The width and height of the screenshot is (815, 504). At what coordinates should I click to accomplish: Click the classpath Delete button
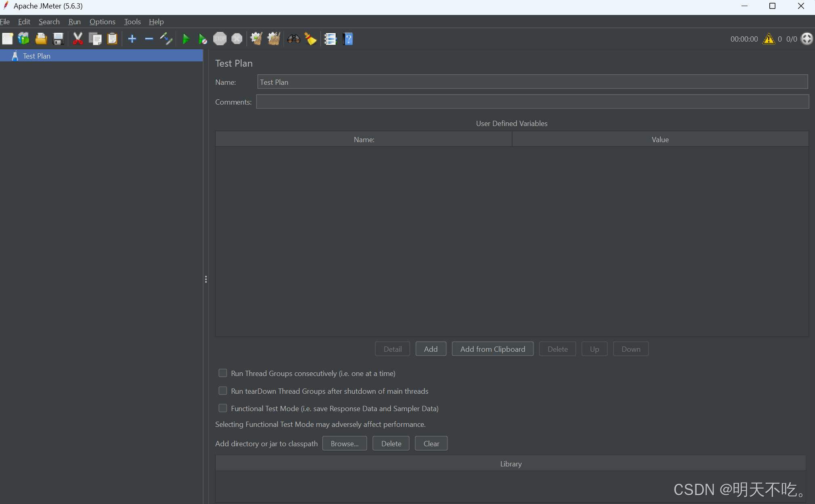[391, 443]
